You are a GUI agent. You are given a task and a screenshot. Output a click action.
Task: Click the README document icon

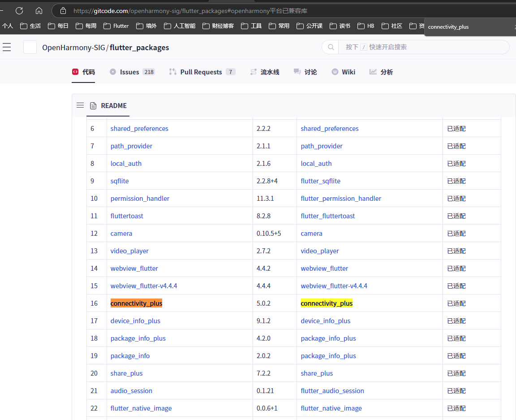point(93,105)
